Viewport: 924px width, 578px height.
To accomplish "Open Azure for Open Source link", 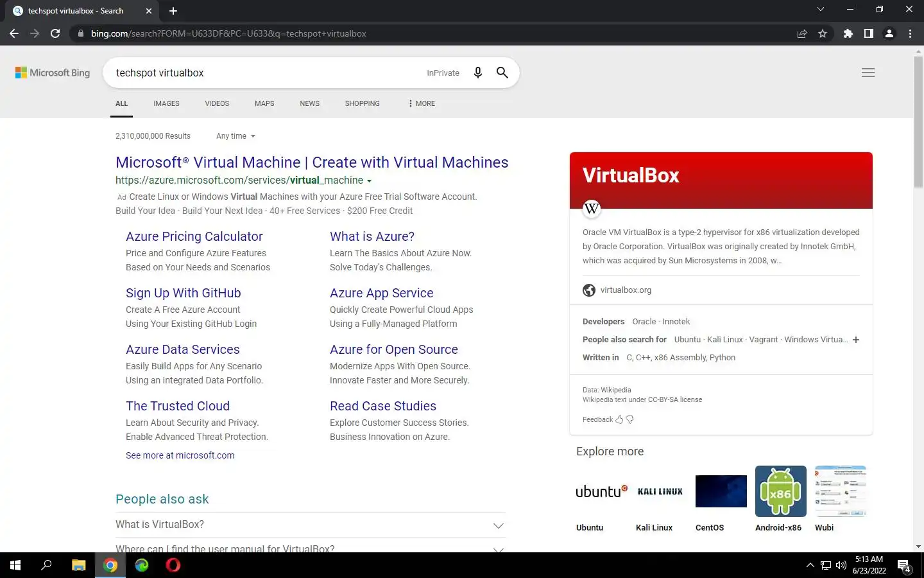I will (x=394, y=349).
